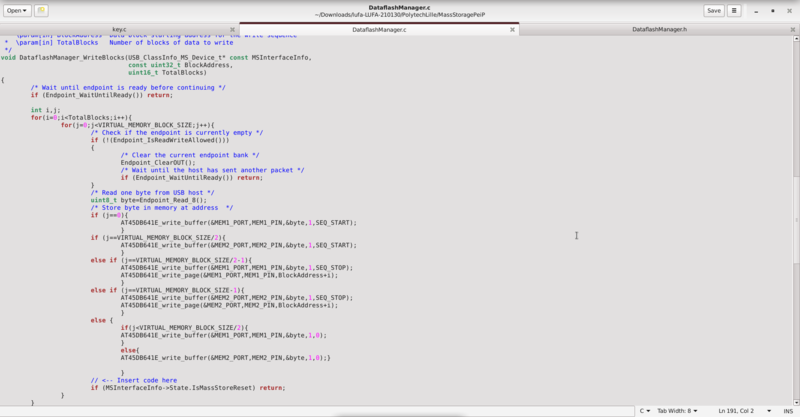
Task: Close the DataflashManager.c tab
Action: (513, 30)
